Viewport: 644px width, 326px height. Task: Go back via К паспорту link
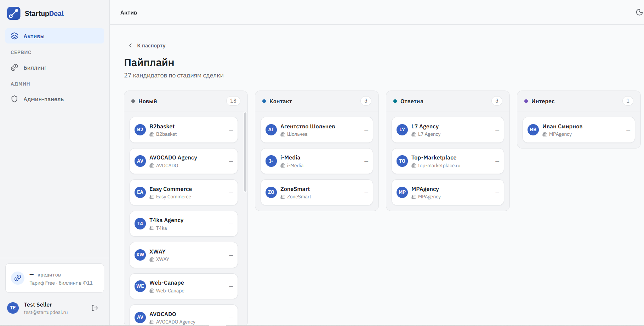[151, 46]
